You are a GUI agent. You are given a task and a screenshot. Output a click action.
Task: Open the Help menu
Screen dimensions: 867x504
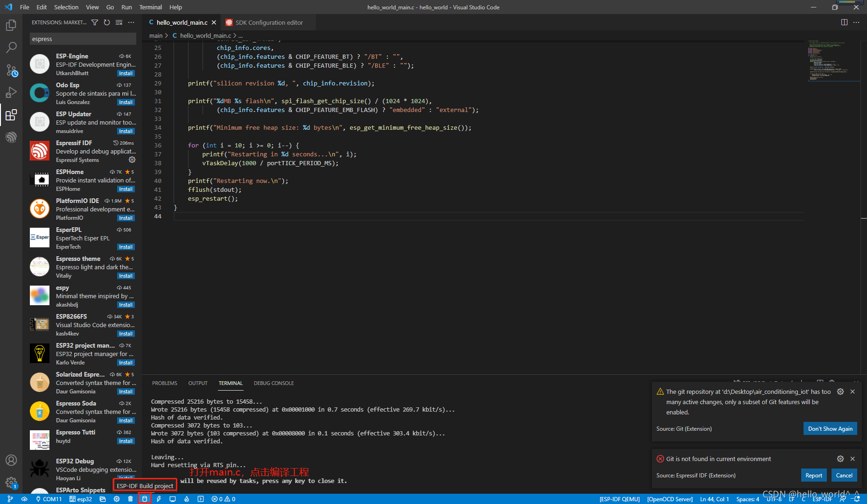(175, 7)
